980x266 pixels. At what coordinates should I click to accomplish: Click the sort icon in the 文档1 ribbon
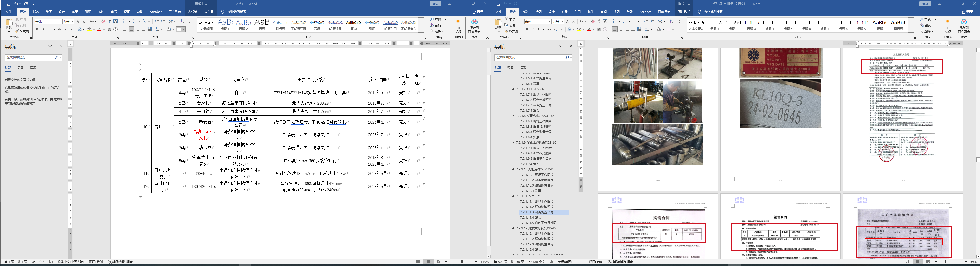click(182, 22)
